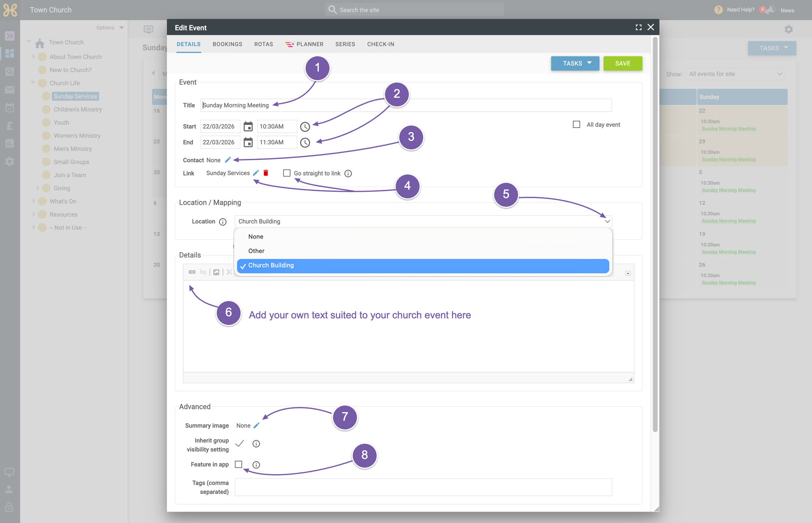Open the Start date calendar picker
Screen dimensions: 812x523
248,127
